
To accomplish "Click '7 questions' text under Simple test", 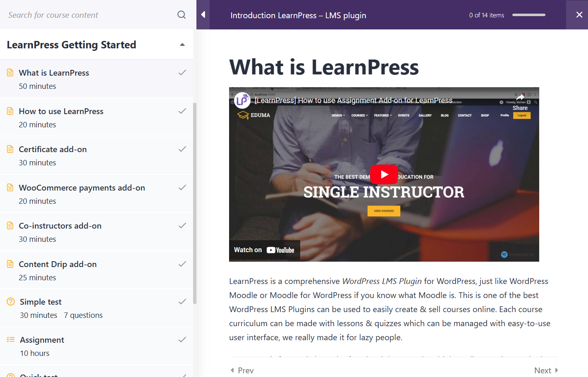I will (x=83, y=315).
